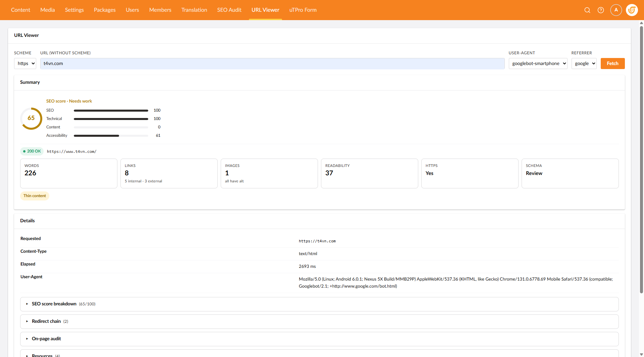
Task: Expand the Redirect chain section
Action: pyautogui.click(x=319, y=321)
